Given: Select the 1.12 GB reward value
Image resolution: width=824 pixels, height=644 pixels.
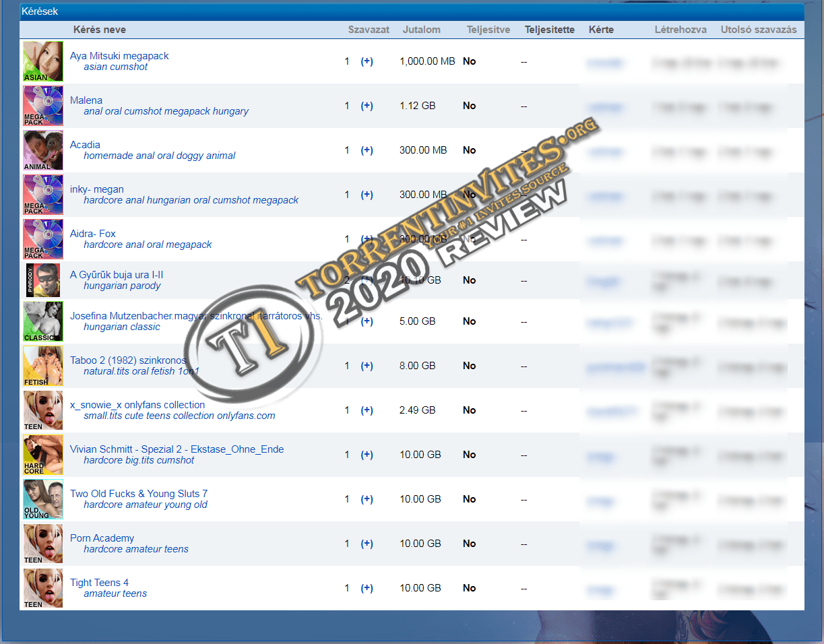Looking at the screenshot, I should pyautogui.click(x=418, y=106).
